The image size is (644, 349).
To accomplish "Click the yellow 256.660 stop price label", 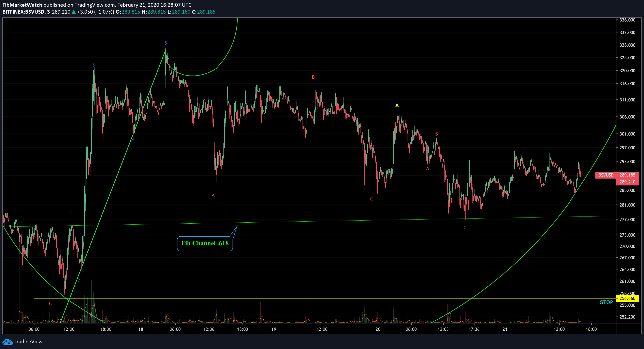I will click(x=628, y=298).
